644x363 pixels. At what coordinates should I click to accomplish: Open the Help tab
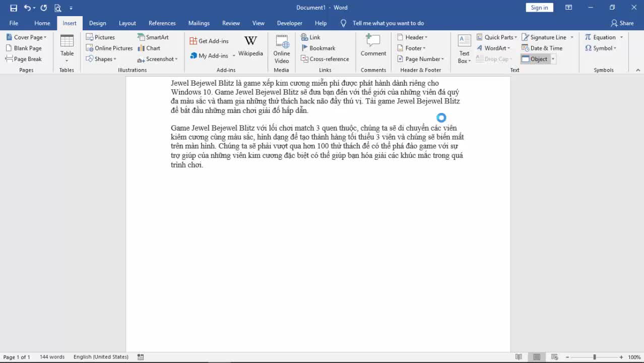321,23
